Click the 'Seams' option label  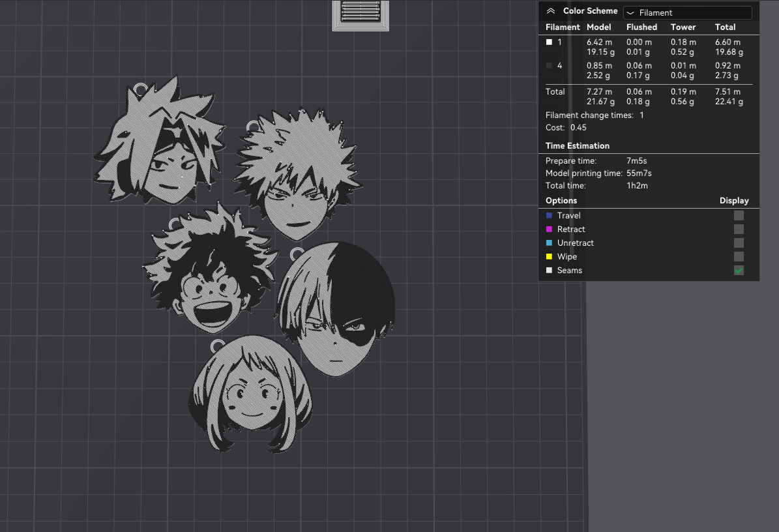coord(569,270)
